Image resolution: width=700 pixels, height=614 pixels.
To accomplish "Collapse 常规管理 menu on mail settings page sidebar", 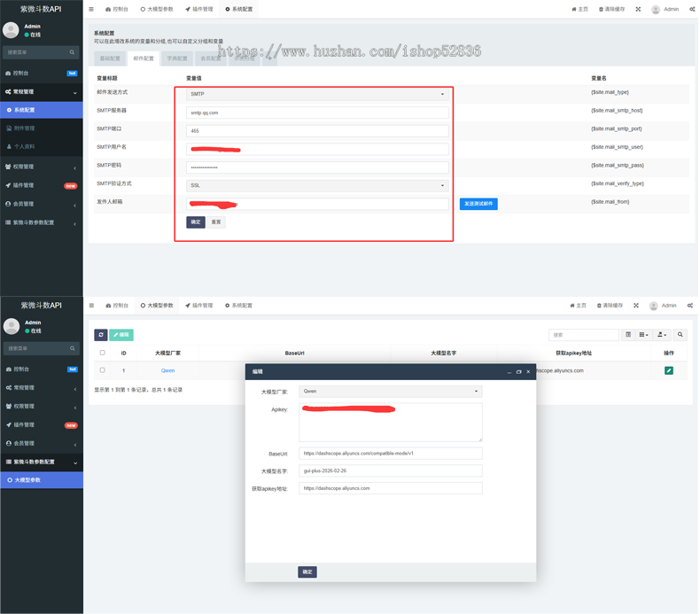I will tap(42, 92).
